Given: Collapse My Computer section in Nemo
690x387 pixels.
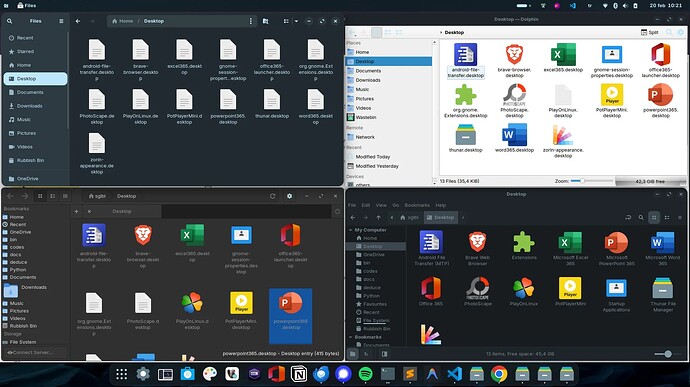Looking at the screenshot, I should [x=351, y=230].
